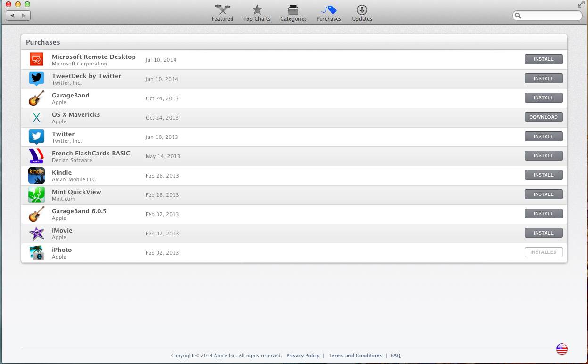Screen dimensions: 588x364
Task: Click the GarageBand 6.0.5 guitar icon
Action: (36, 214)
